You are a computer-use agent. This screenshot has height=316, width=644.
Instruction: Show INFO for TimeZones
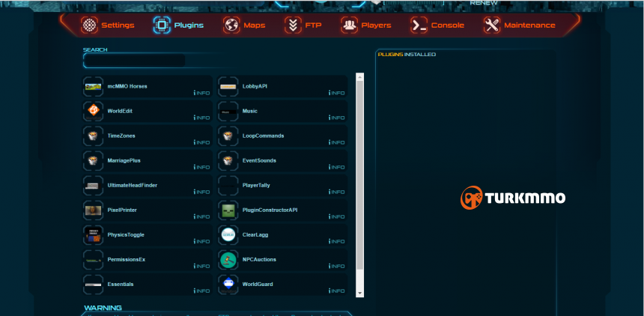pos(201,142)
